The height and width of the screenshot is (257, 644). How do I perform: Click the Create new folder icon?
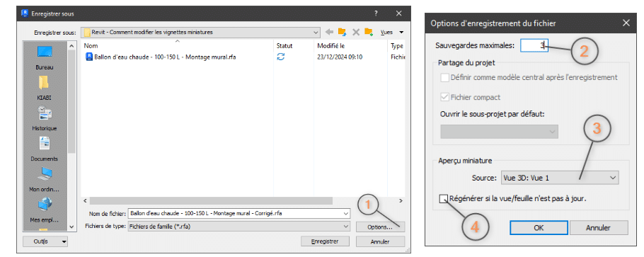(x=369, y=32)
